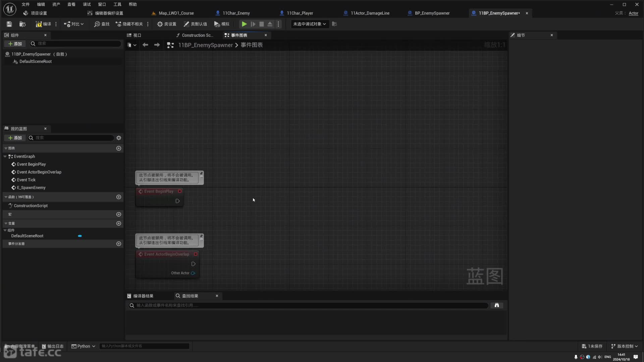Toggle 隐藏不相关 hide unrelated nodes
Image resolution: width=644 pixels, height=362 pixels.
click(x=129, y=24)
